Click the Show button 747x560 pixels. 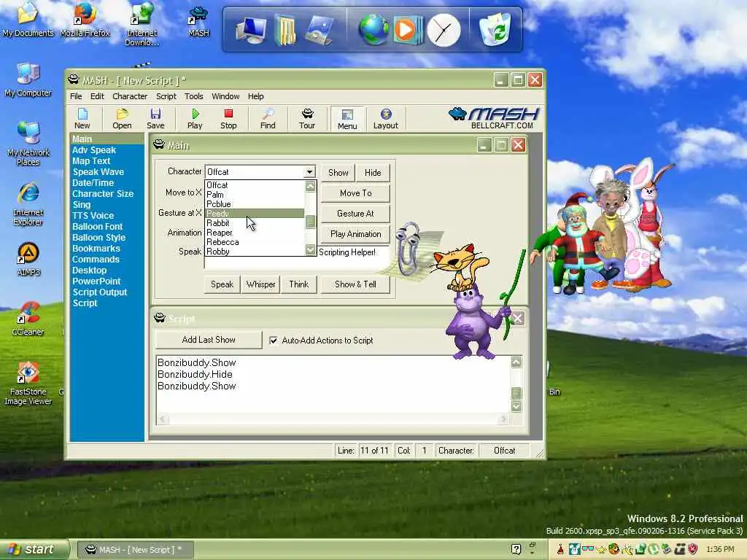(338, 172)
